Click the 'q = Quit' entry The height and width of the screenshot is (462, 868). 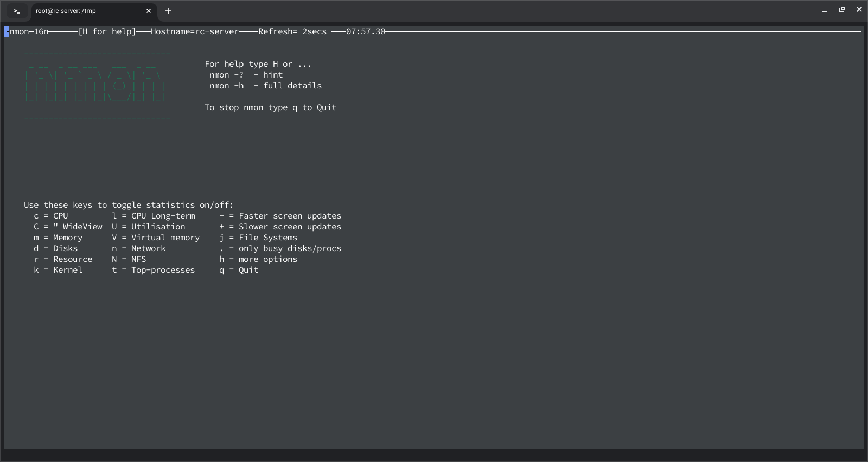point(239,270)
